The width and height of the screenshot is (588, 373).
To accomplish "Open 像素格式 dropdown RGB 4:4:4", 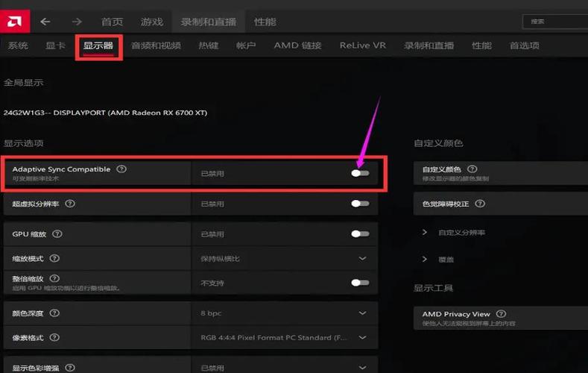I will 285,337.
